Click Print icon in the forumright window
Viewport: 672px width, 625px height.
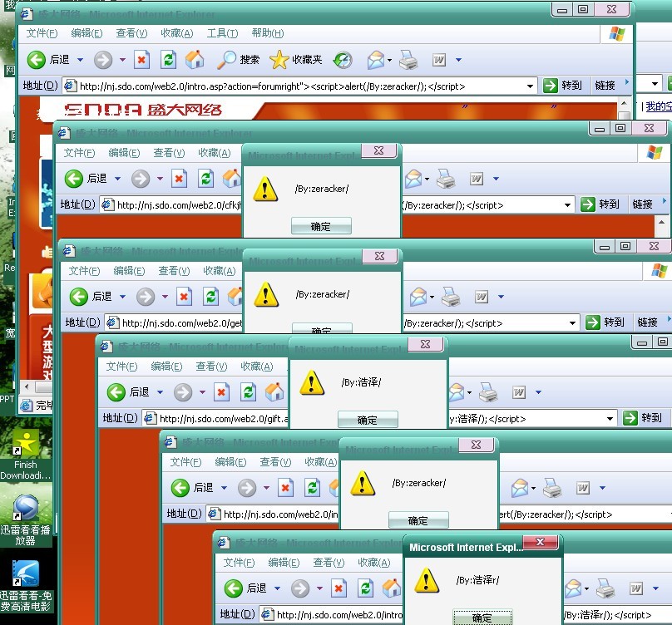pos(408,60)
